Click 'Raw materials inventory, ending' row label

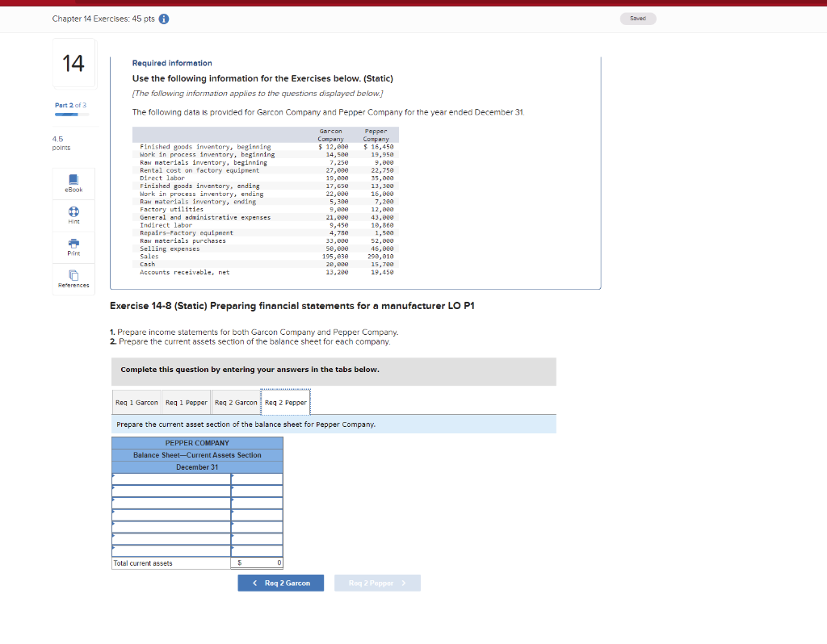[198, 202]
